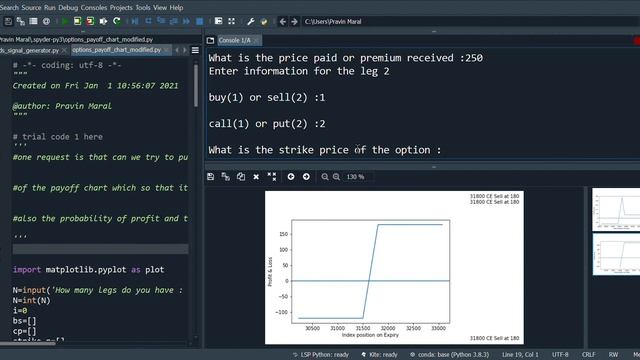This screenshot has height=360, width=640.
Task: Open the Help menu
Action: tap(176, 7)
